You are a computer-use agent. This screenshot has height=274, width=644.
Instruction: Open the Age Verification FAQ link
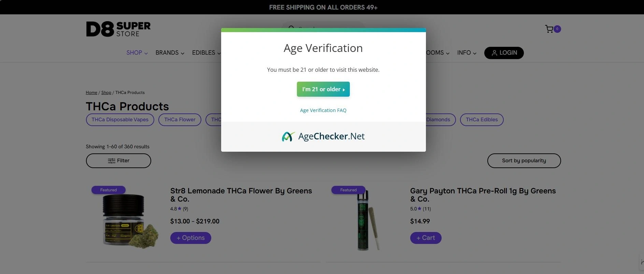pos(323,110)
